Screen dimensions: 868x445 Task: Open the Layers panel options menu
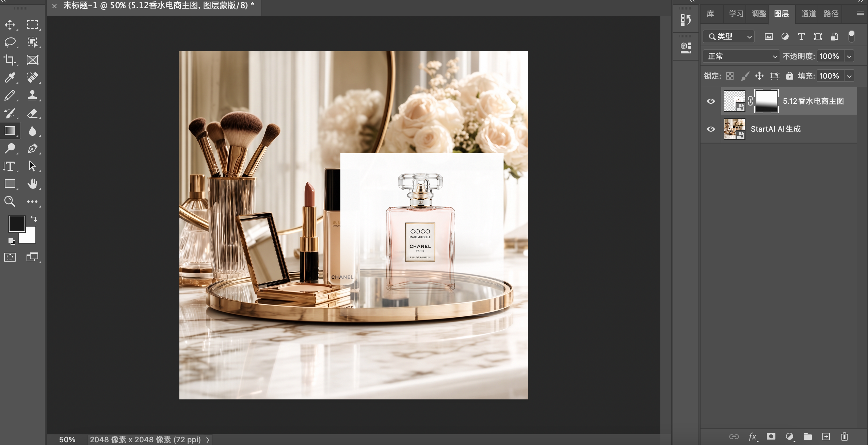(860, 14)
